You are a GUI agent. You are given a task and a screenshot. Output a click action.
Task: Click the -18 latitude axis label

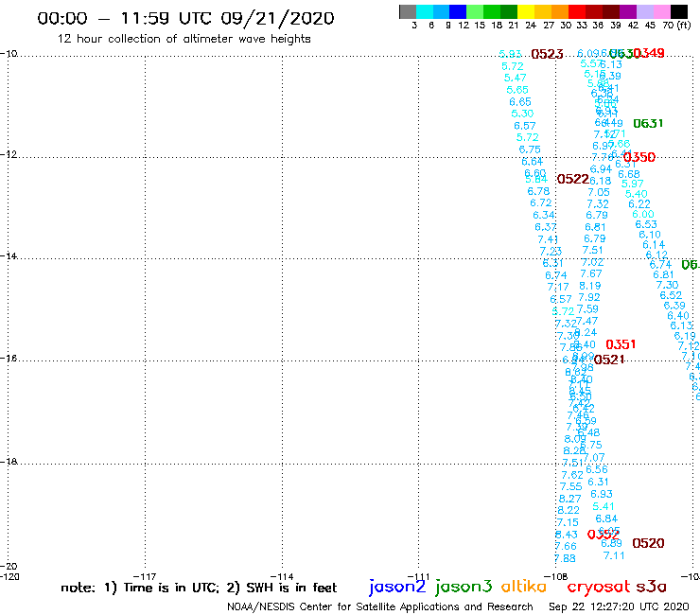9,462
